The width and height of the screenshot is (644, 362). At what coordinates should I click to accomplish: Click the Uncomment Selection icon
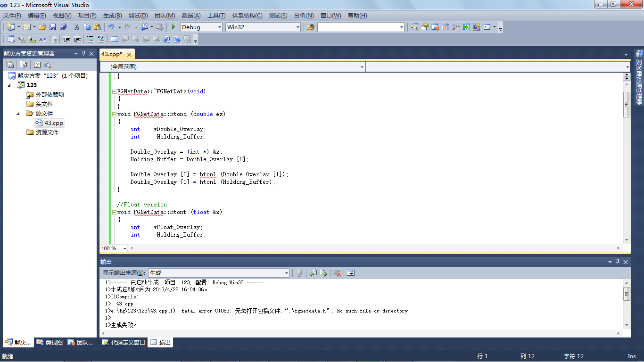click(100, 39)
